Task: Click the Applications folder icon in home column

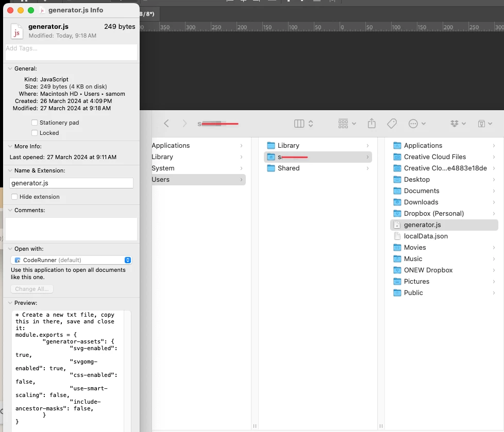Action: (x=397, y=146)
